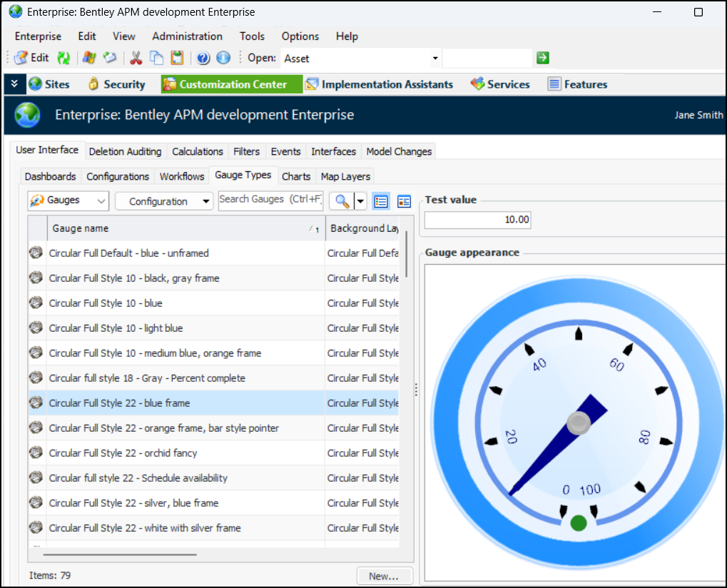This screenshot has width=727, height=588.
Task: Click the New... button
Action: coord(384,576)
